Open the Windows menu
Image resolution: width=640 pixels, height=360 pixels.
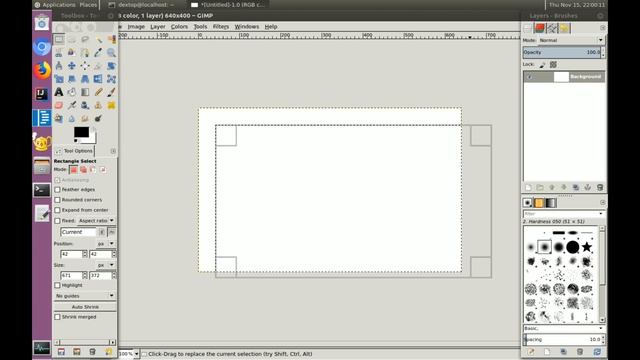pos(247,27)
